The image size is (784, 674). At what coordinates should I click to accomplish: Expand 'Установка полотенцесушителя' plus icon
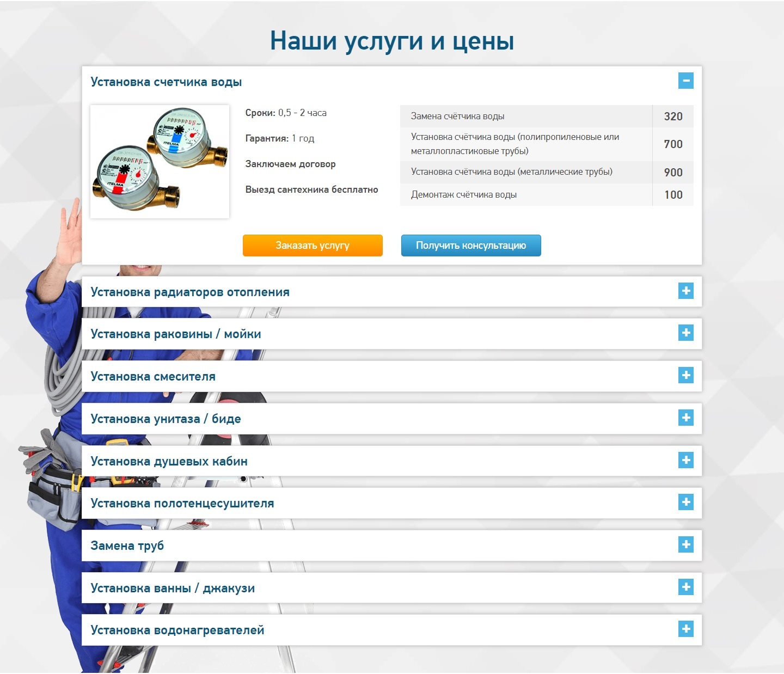point(686,502)
